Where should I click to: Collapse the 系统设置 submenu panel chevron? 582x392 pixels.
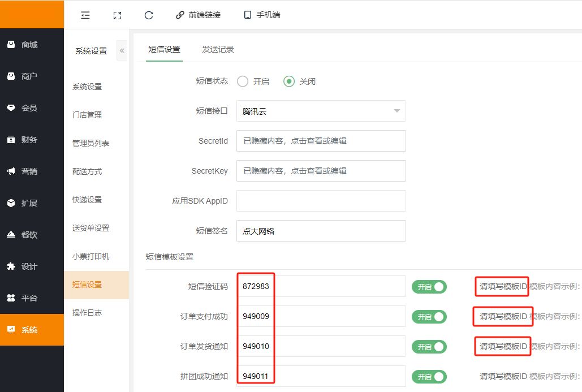[x=122, y=50]
